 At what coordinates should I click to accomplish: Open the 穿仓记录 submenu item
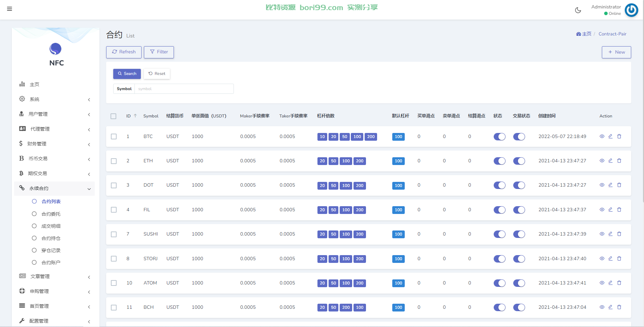point(51,250)
